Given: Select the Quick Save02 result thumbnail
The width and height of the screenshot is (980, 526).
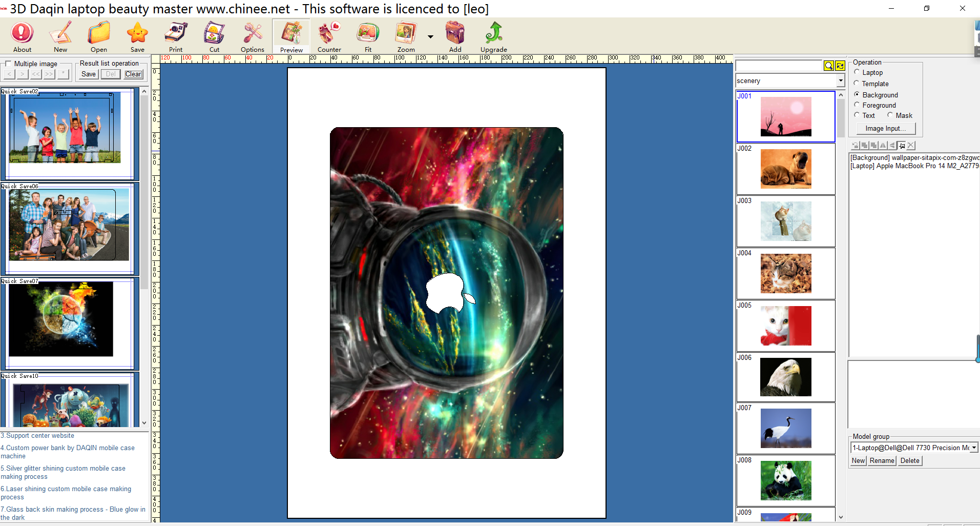Looking at the screenshot, I should pos(69,133).
